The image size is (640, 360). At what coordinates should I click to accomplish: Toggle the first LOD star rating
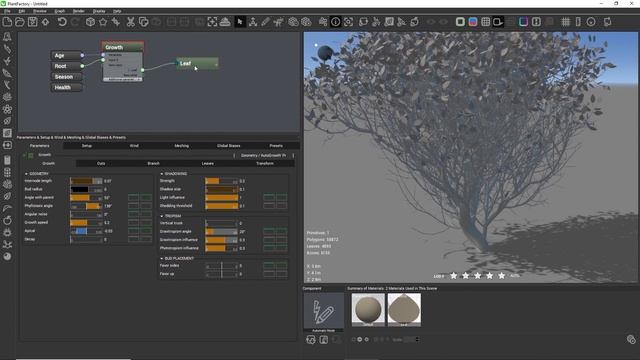click(x=453, y=276)
